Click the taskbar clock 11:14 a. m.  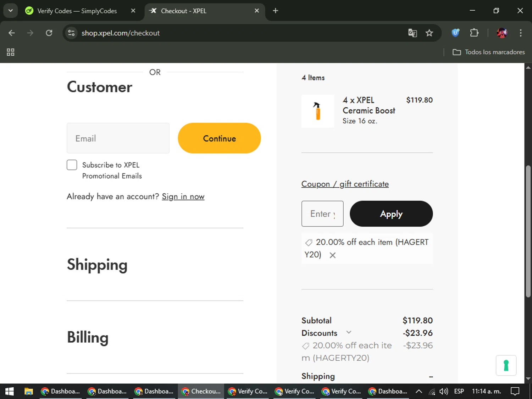coord(486,391)
